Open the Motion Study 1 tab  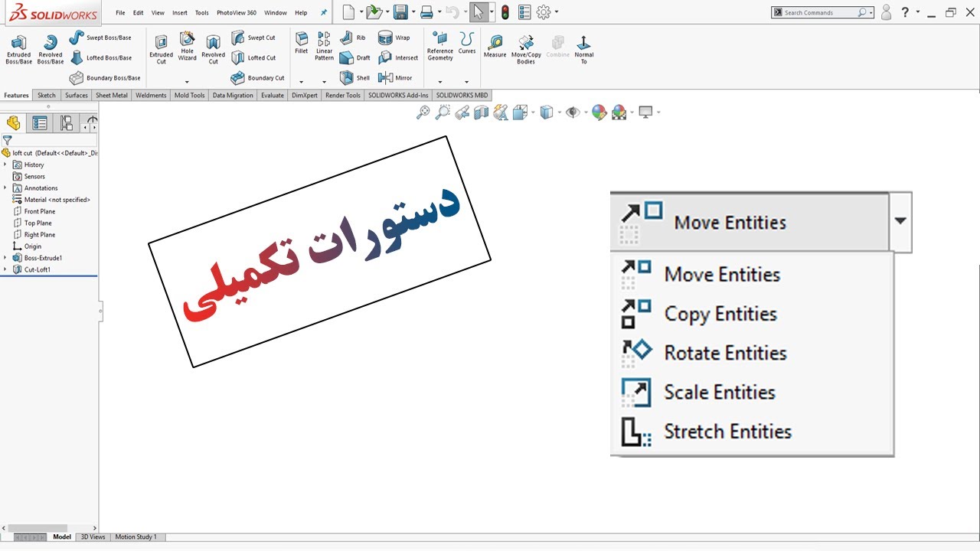click(136, 537)
